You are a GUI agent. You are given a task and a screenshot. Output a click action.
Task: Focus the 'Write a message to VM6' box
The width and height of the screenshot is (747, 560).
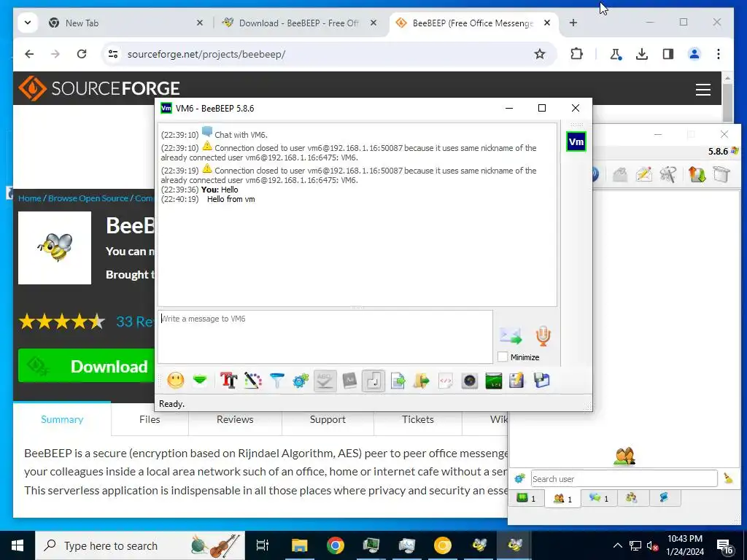click(x=325, y=337)
